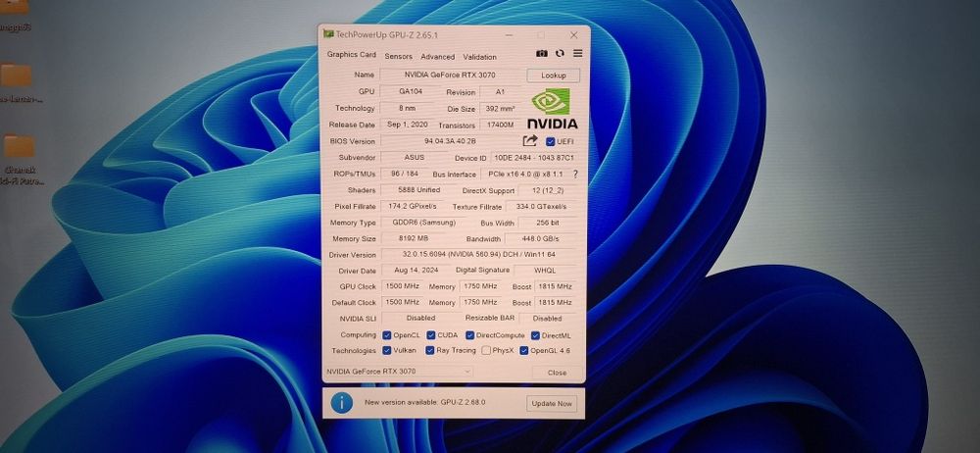Open the second desktop folder icon

[x=16, y=75]
